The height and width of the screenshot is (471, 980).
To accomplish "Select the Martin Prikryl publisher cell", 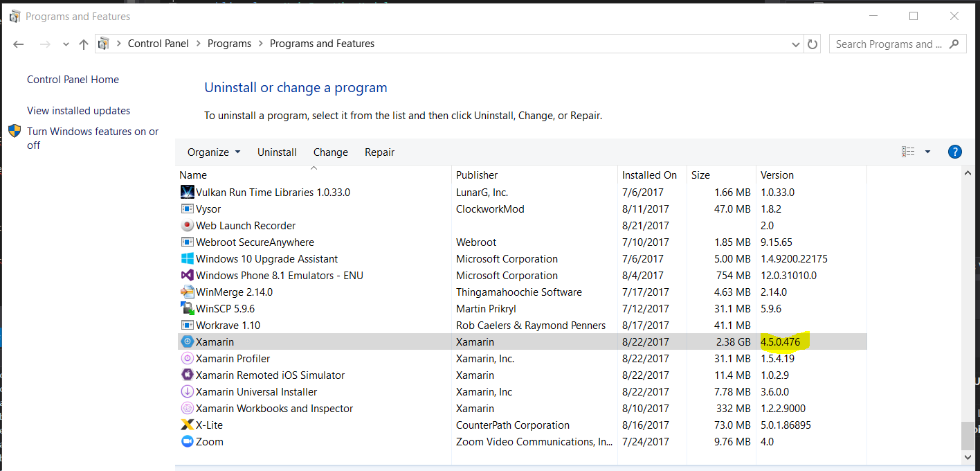I will point(486,308).
